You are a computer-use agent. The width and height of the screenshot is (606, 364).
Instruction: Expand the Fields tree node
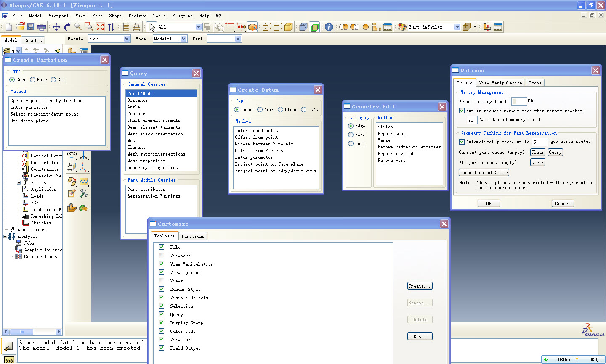click(x=19, y=182)
